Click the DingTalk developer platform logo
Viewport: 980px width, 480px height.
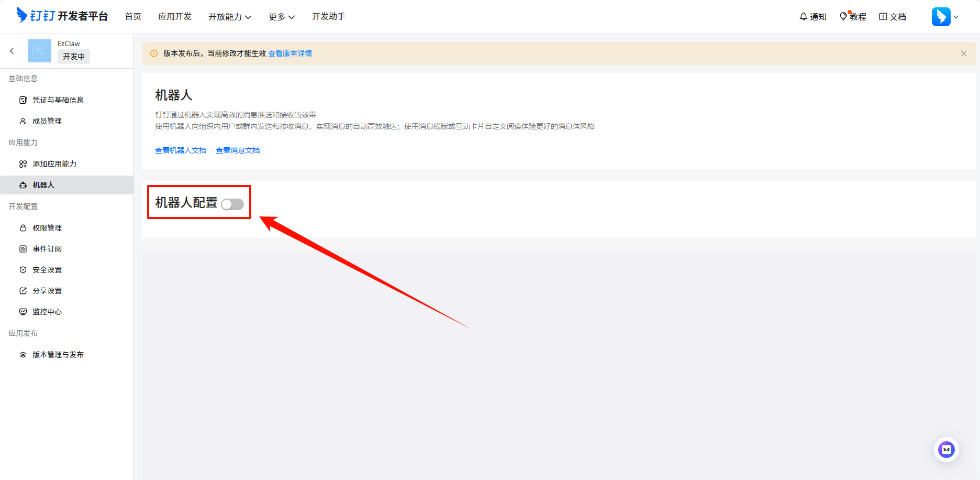click(62, 16)
